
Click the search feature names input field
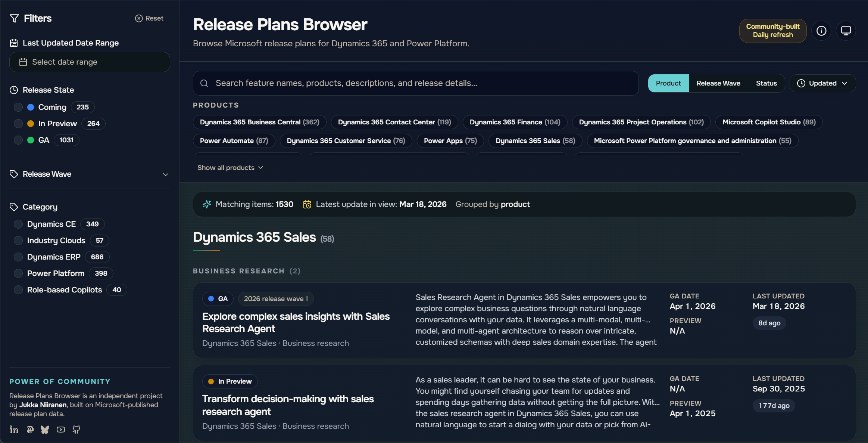point(416,83)
